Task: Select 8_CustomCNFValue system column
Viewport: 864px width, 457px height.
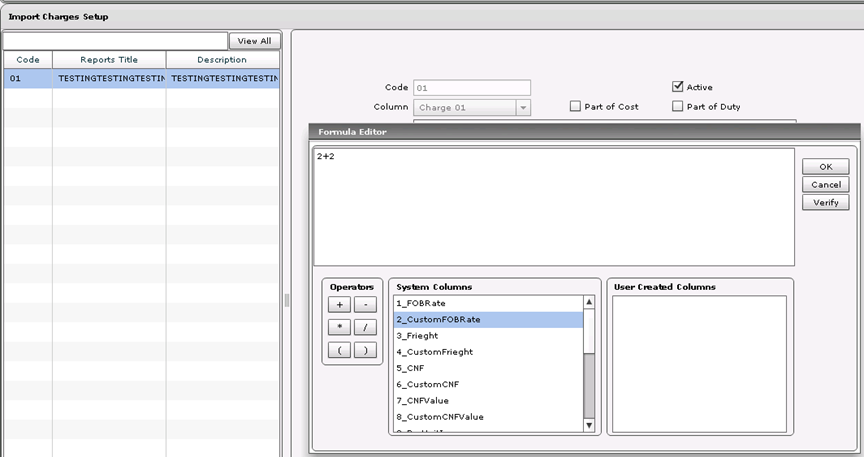Action: [488, 417]
